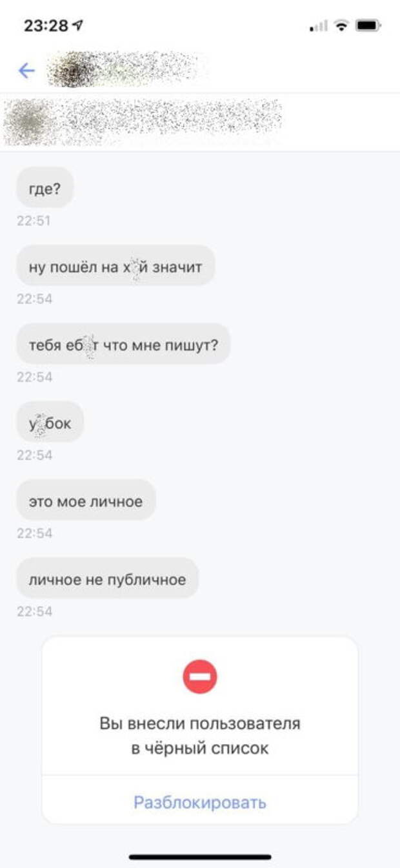The height and width of the screenshot is (868, 400).
Task: Tap the location arrow beside the clock
Action: (79, 26)
